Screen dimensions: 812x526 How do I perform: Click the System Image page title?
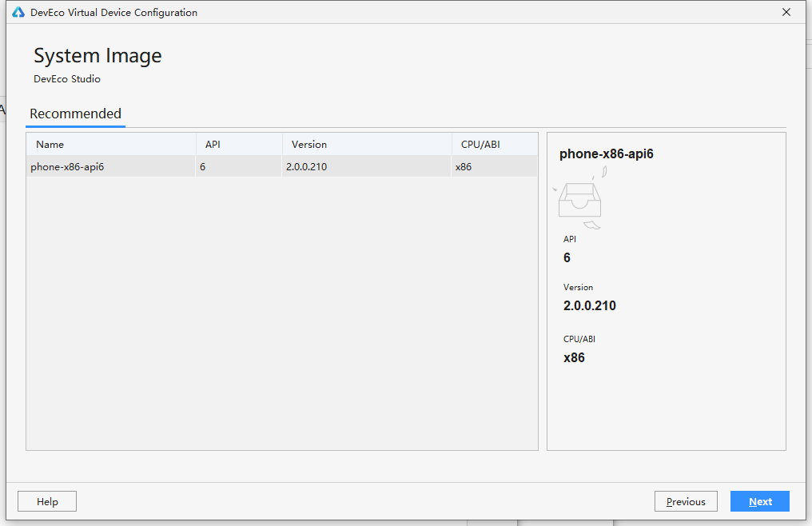98,56
